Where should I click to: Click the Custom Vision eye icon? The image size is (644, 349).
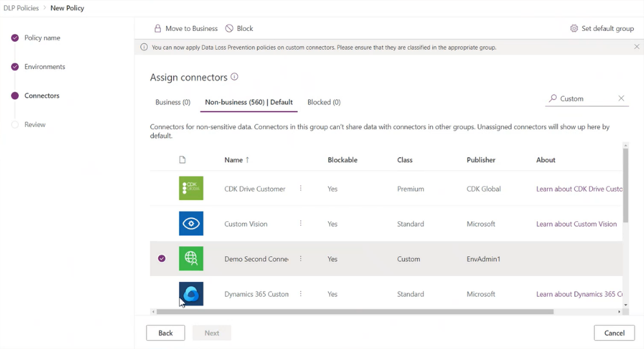[x=191, y=223]
